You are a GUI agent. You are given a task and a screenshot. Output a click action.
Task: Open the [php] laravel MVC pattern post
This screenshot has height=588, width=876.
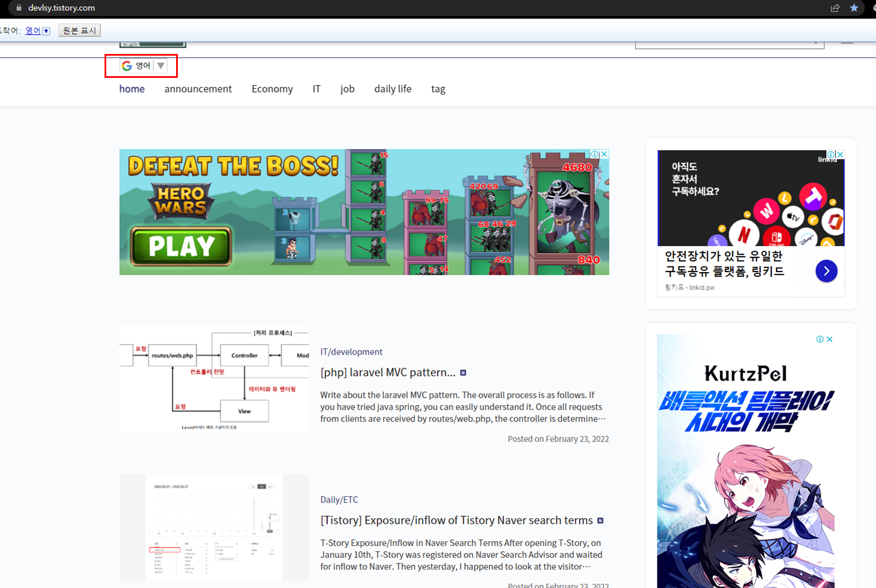click(388, 373)
